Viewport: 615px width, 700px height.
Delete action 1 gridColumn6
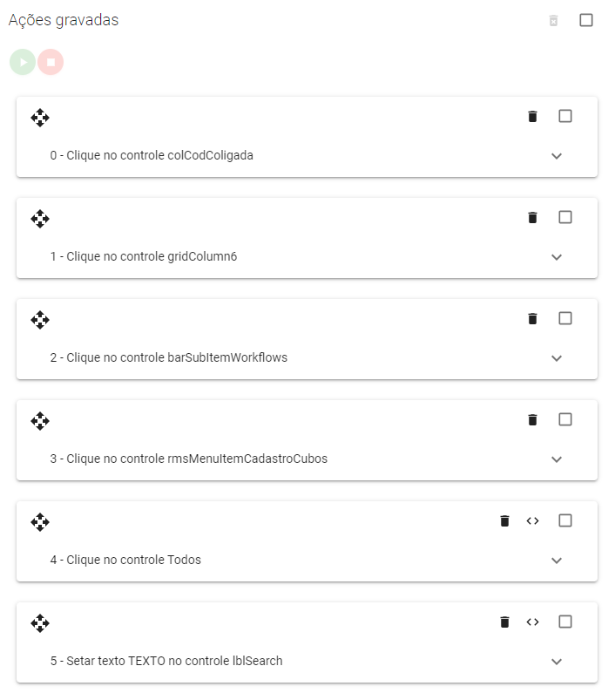click(x=532, y=217)
